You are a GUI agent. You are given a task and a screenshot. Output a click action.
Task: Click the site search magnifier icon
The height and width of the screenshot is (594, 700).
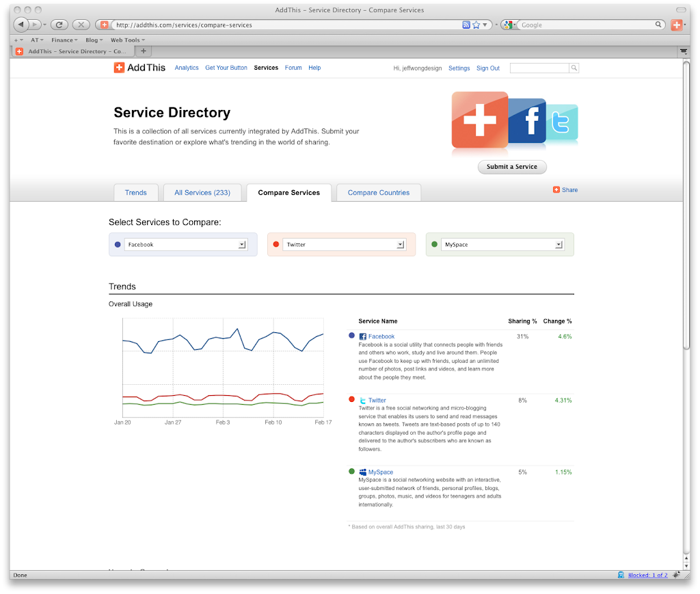tap(574, 68)
